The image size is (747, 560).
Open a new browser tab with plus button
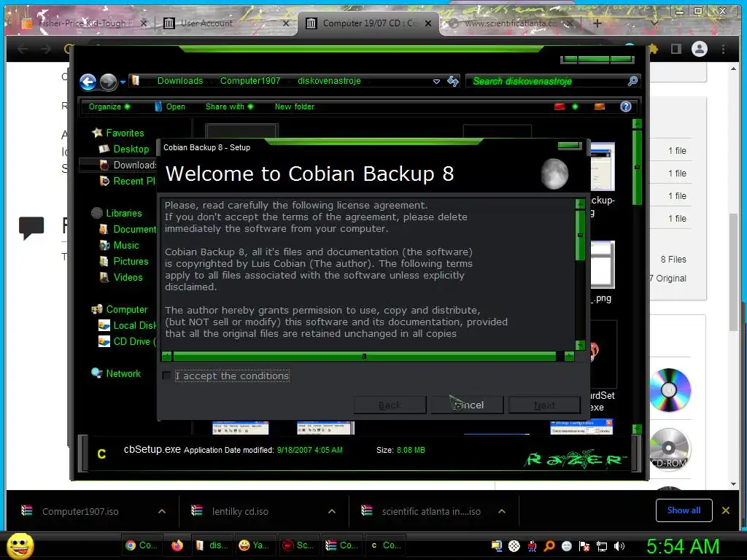pos(597,23)
